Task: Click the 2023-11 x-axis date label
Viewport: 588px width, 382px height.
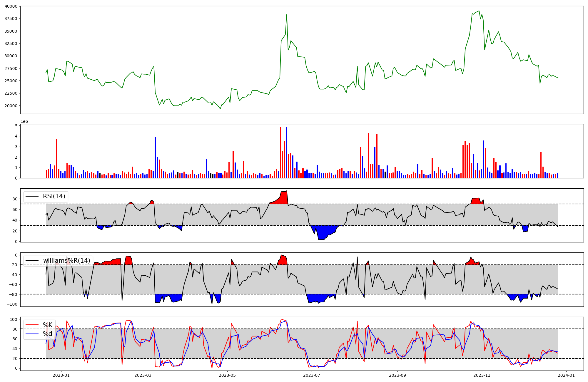Action: [482, 375]
